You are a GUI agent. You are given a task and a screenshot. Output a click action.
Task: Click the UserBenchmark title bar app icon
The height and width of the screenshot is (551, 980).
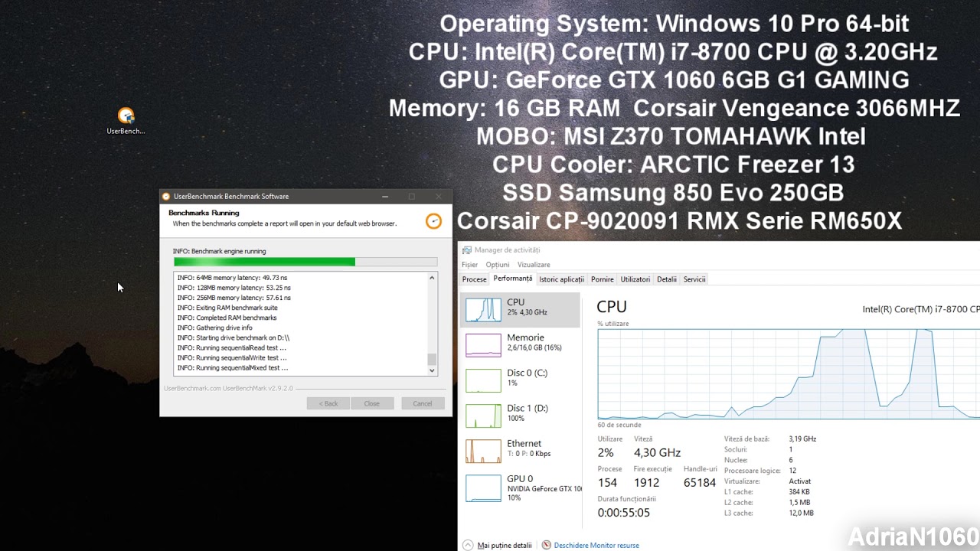pos(166,197)
